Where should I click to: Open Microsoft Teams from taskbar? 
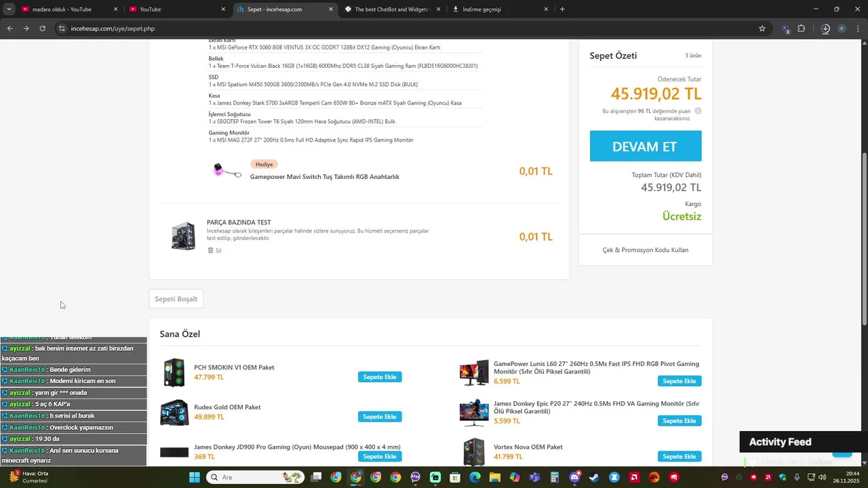coord(534,477)
